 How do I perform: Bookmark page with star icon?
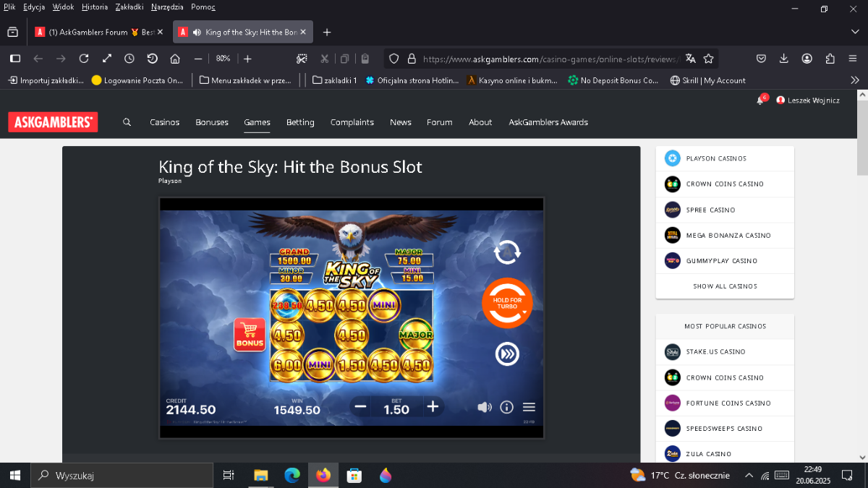coord(709,59)
